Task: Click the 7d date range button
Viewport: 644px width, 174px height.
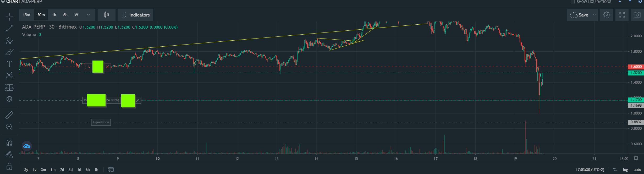Action: click(x=62, y=170)
